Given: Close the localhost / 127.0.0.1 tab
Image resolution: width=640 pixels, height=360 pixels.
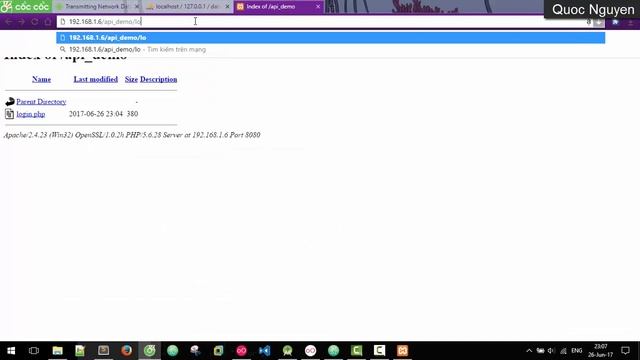Looking at the screenshot, I should pos(227,7).
